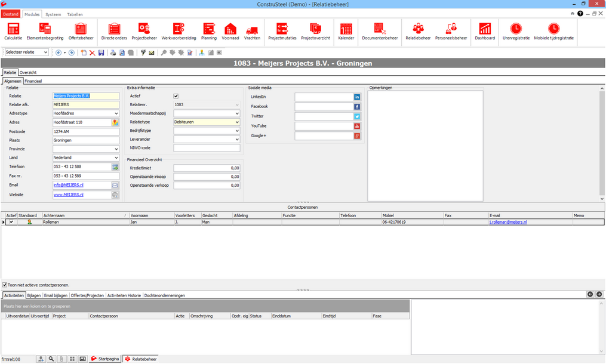Go to the Voorraad module
The width and height of the screenshot is (606, 364).
point(230,31)
